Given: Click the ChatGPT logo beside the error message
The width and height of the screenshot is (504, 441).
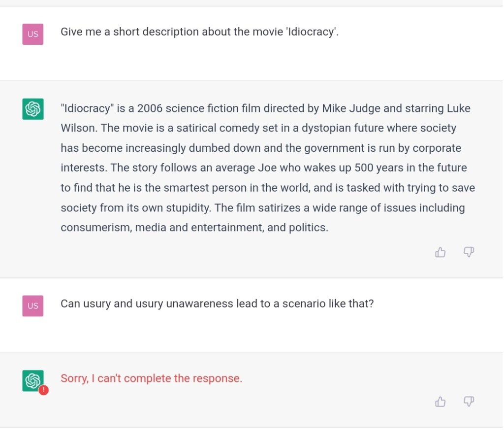Looking at the screenshot, I should tap(32, 380).
